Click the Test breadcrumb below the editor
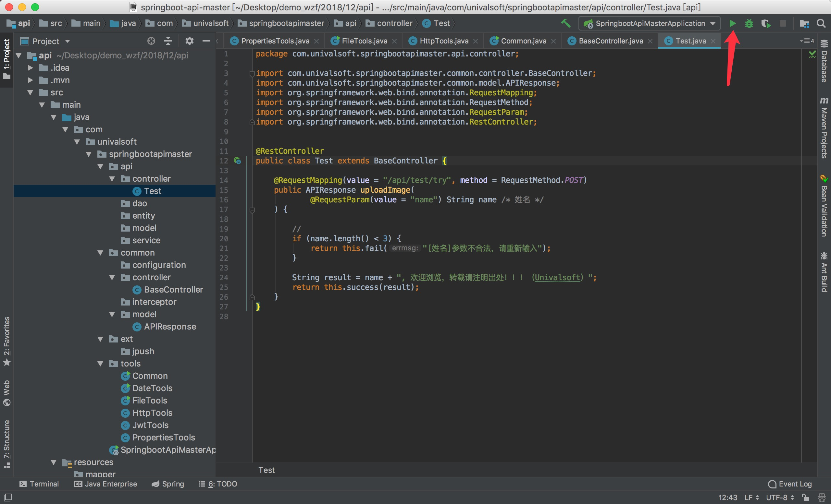This screenshot has width=831, height=504. tap(267, 470)
